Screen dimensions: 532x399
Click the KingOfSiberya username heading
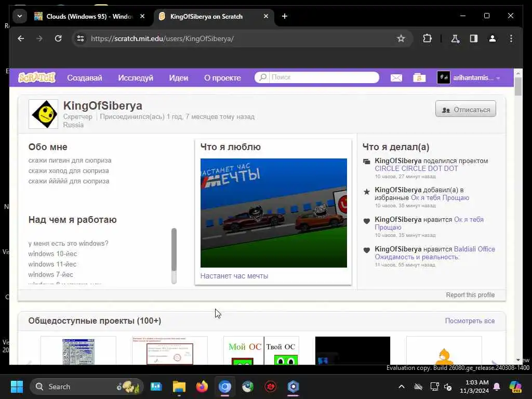coord(102,105)
